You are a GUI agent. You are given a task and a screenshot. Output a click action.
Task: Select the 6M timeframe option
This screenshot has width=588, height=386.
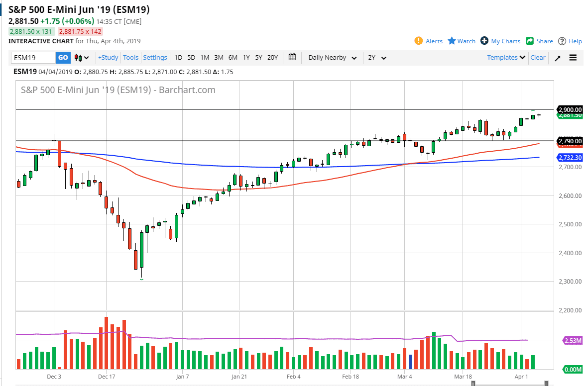coord(232,58)
